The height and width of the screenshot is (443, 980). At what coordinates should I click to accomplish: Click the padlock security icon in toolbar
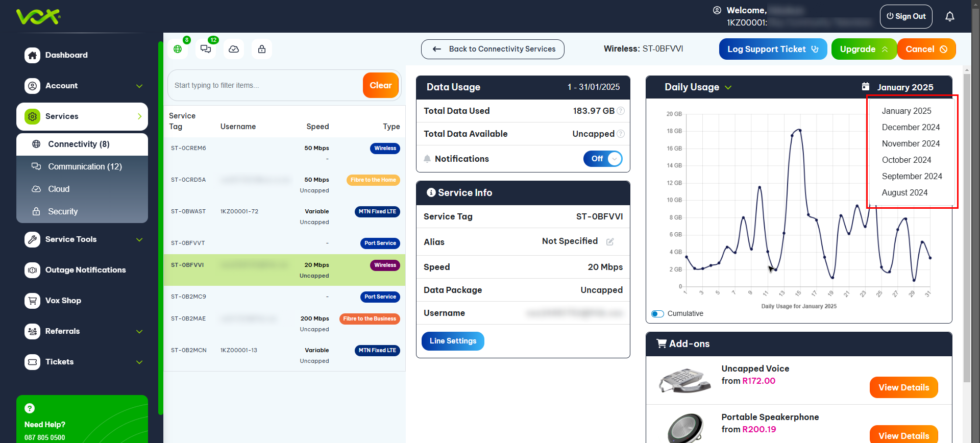(262, 49)
